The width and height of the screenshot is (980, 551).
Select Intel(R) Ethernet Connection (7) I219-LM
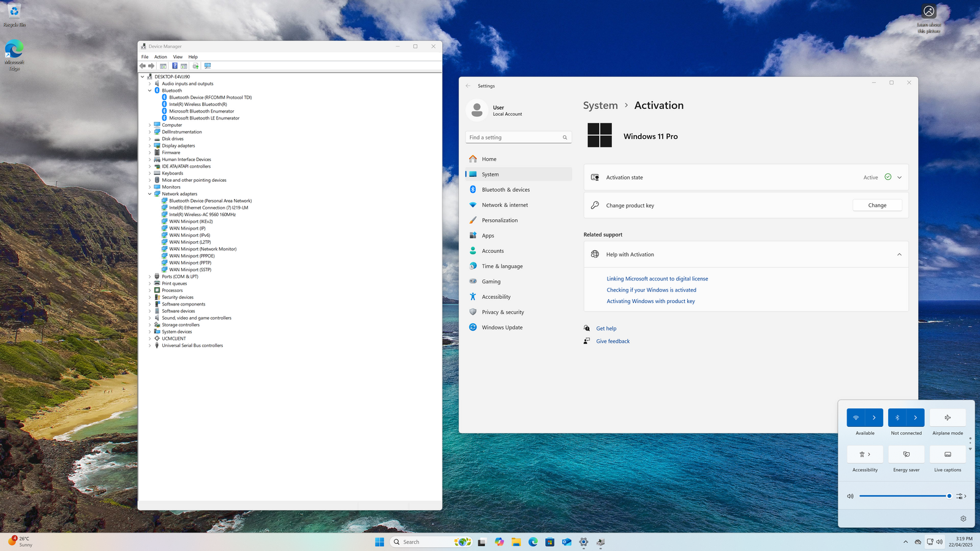coord(208,208)
